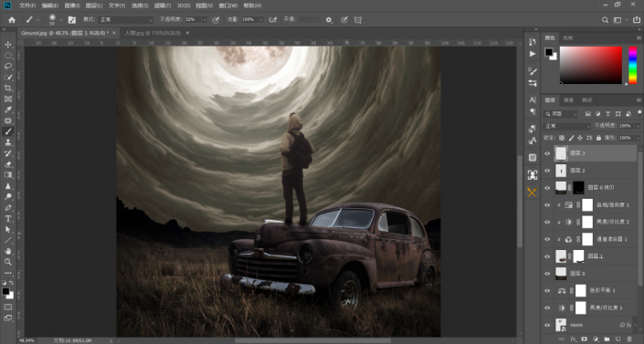
Task: Click the hue spectrum slider strip
Action: pos(633,66)
